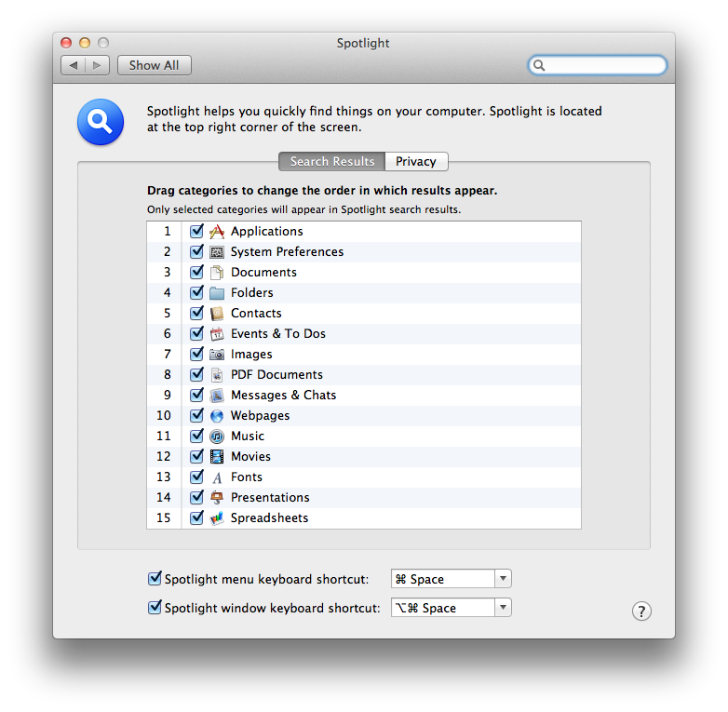Select the PDF Documents row label
This screenshot has width=728, height=712.
coord(276,374)
